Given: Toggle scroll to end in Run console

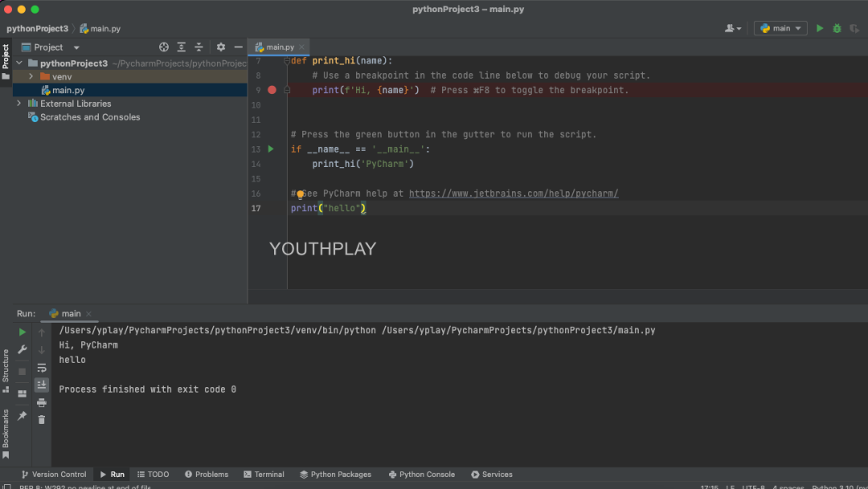Looking at the screenshot, I should click(42, 385).
